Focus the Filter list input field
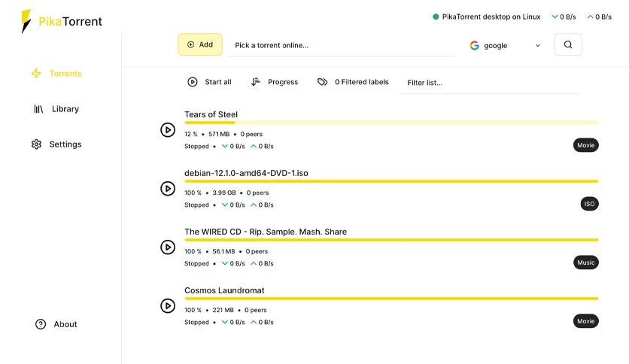Image resolution: width=629 pixels, height=364 pixels. tap(488, 83)
